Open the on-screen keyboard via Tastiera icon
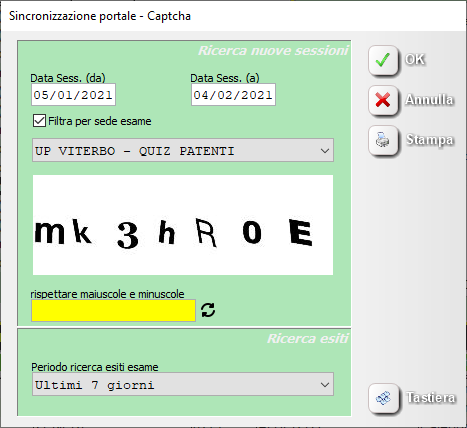 (383, 398)
